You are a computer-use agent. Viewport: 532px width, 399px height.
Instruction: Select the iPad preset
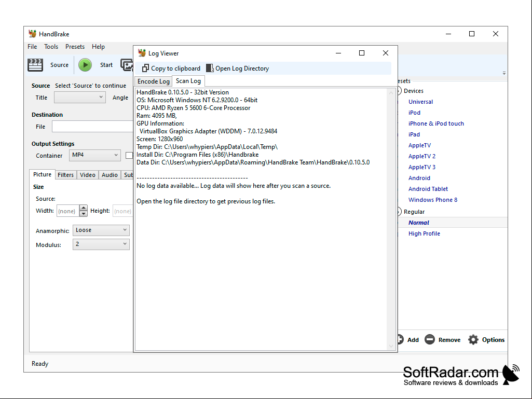coord(414,134)
